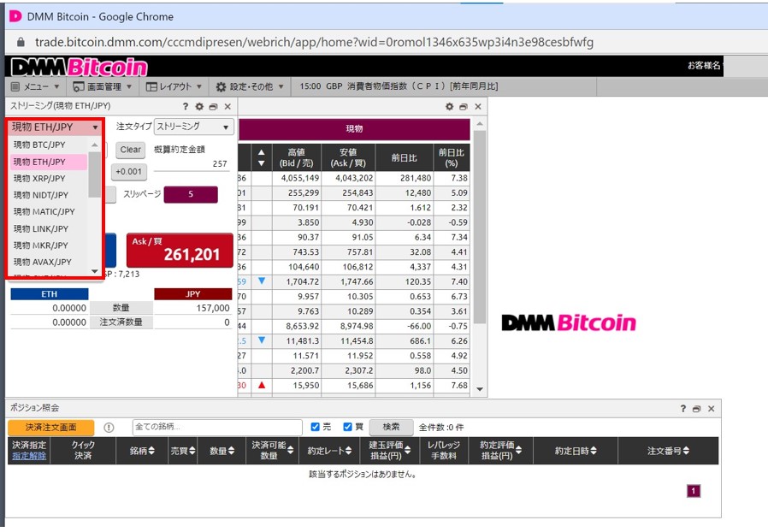Viewport: 768px width, 532px height.
Task: Open help for the ポジション照会 panel
Action: [682, 409]
